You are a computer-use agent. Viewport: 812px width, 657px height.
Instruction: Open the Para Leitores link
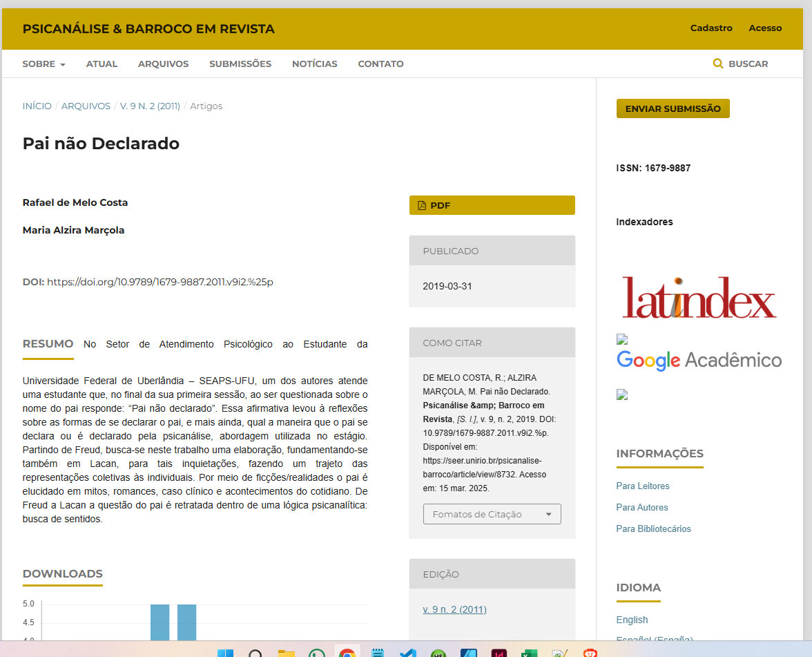click(643, 486)
